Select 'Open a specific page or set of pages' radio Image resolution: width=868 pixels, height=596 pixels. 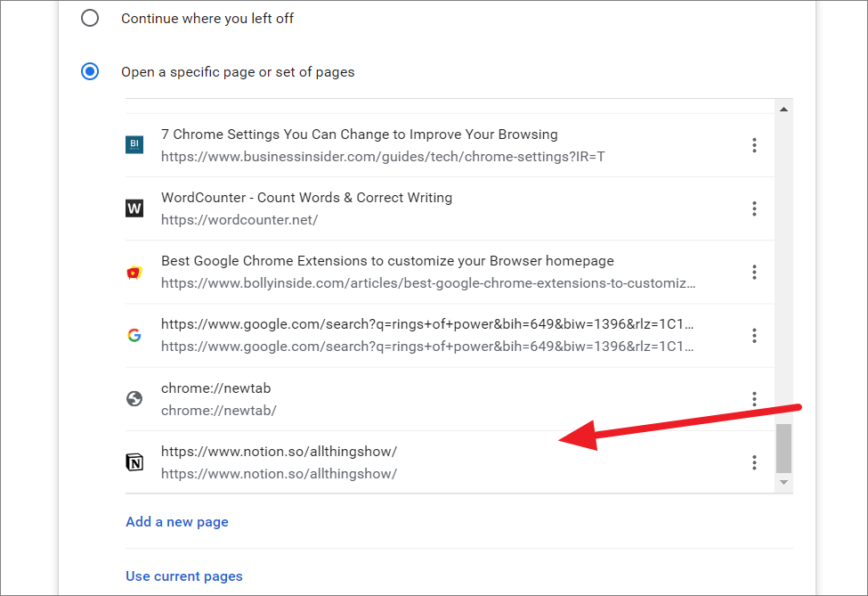click(90, 71)
